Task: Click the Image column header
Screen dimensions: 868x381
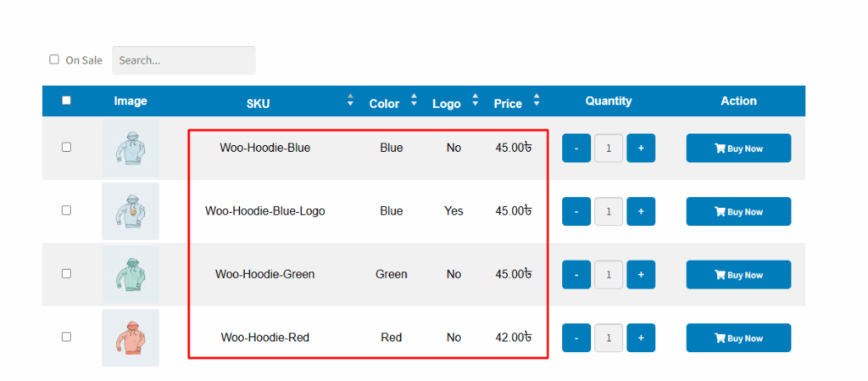Action: pos(131,101)
